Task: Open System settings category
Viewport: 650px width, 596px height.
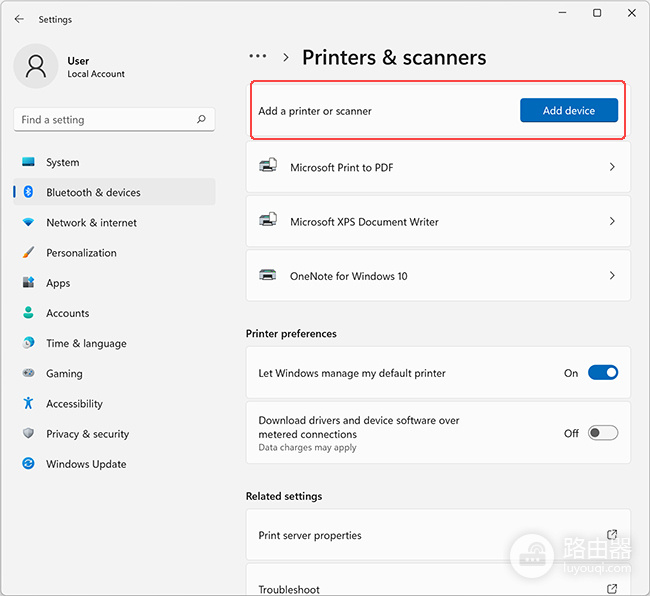Action: pyautogui.click(x=114, y=162)
